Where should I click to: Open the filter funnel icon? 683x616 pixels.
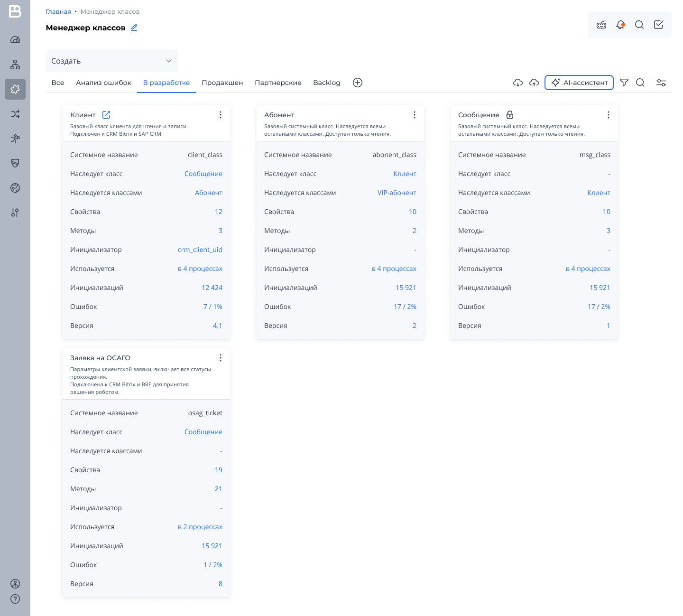pyautogui.click(x=624, y=83)
